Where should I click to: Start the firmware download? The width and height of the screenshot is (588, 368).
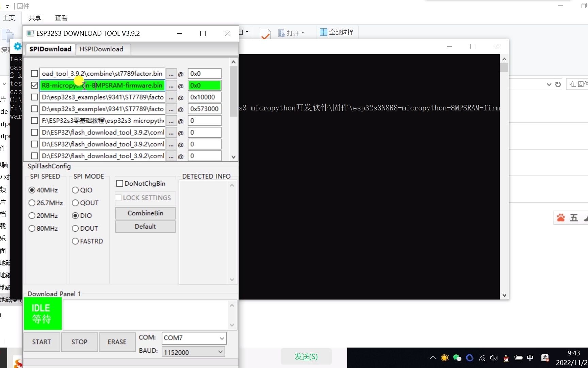click(42, 342)
